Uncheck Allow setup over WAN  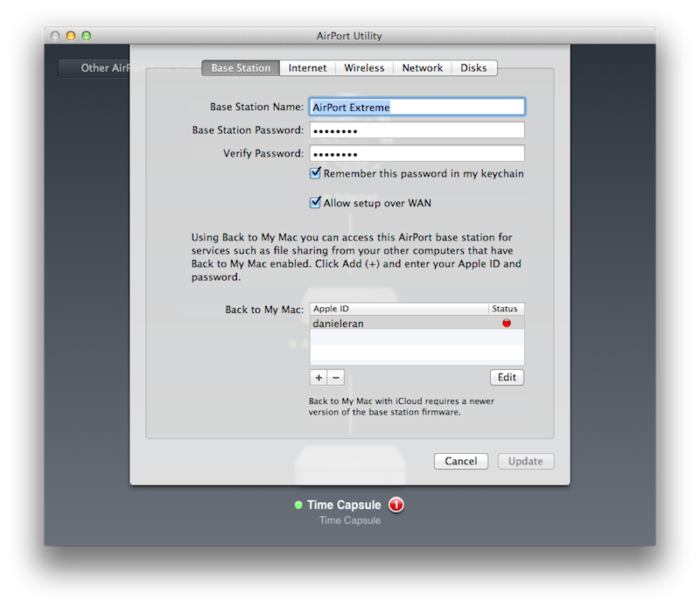click(315, 203)
